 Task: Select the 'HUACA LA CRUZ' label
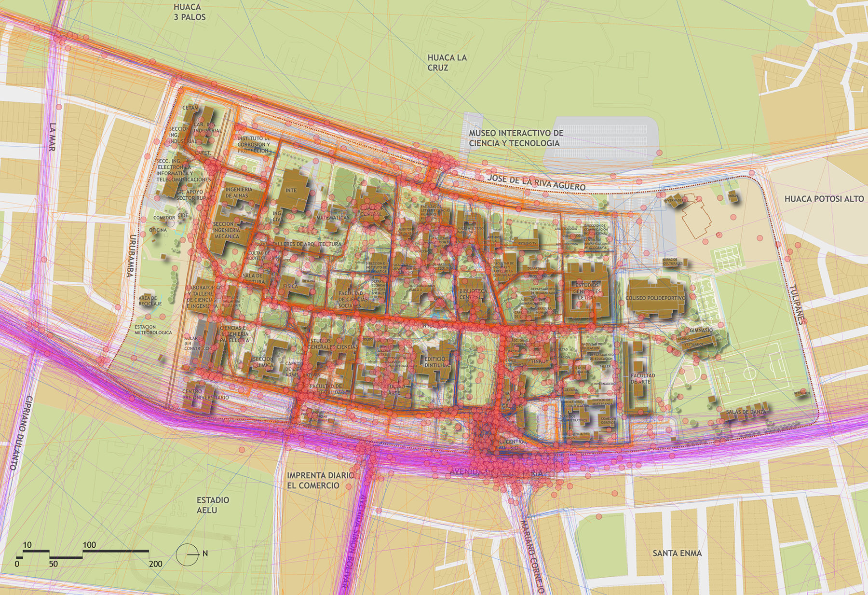447,63
